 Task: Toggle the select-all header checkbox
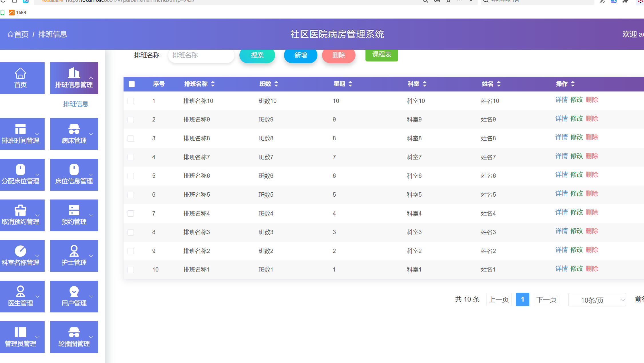tap(132, 84)
